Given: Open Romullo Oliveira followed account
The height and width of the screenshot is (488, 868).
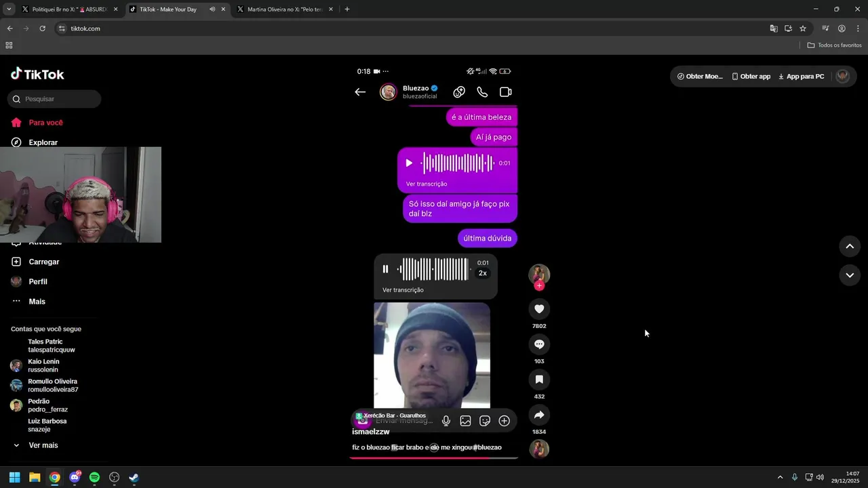Looking at the screenshot, I should click(x=52, y=386).
